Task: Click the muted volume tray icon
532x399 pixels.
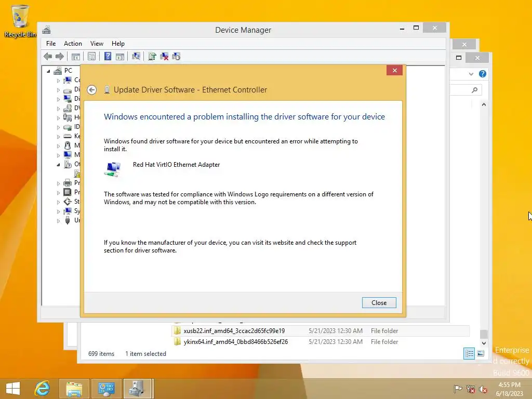Action: 483,389
